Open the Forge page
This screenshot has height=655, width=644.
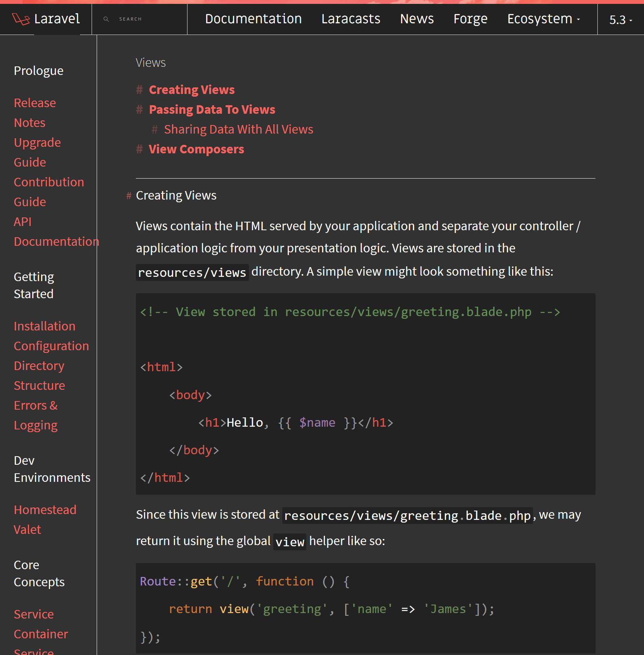470,19
